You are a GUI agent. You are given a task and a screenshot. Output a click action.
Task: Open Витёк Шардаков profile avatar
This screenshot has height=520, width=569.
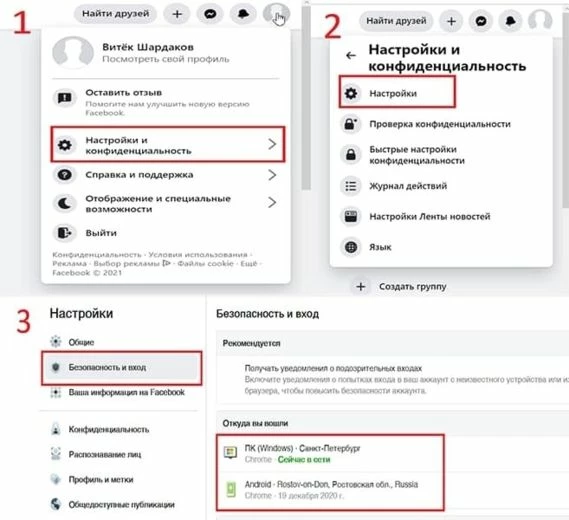pyautogui.click(x=73, y=52)
